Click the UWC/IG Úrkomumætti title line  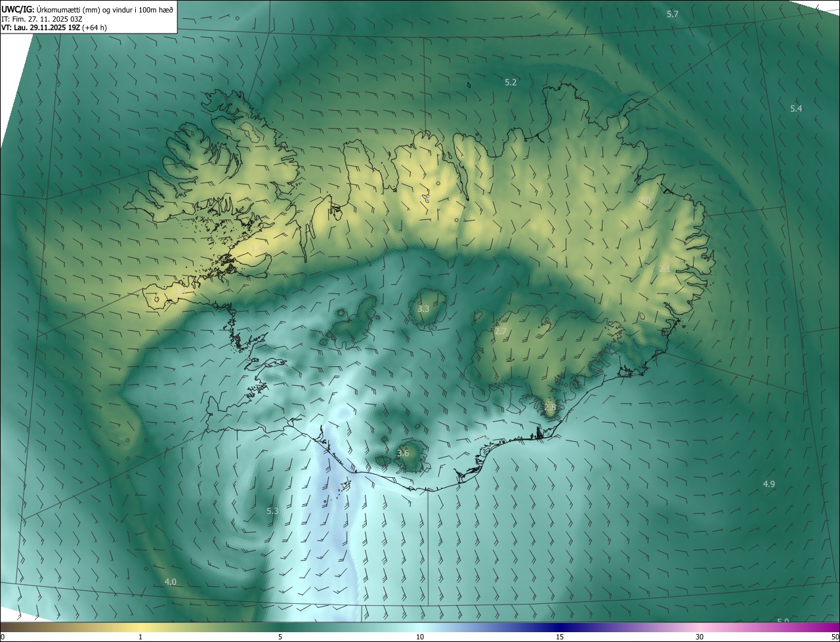pos(87,9)
